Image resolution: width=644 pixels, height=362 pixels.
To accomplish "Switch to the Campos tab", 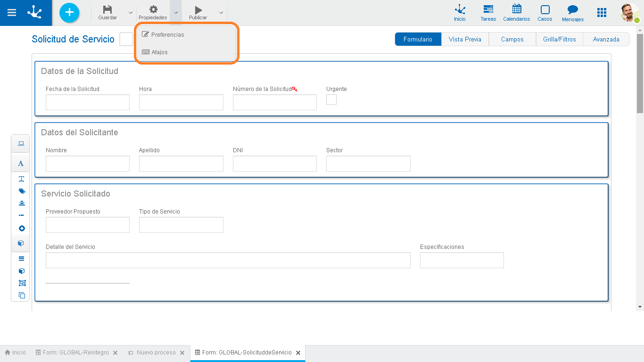I will coord(512,39).
